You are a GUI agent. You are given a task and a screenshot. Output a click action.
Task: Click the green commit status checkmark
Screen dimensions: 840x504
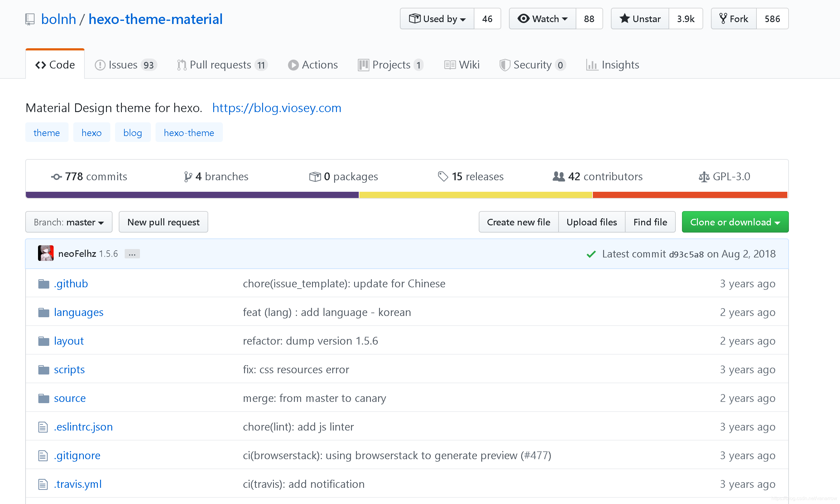(x=591, y=254)
